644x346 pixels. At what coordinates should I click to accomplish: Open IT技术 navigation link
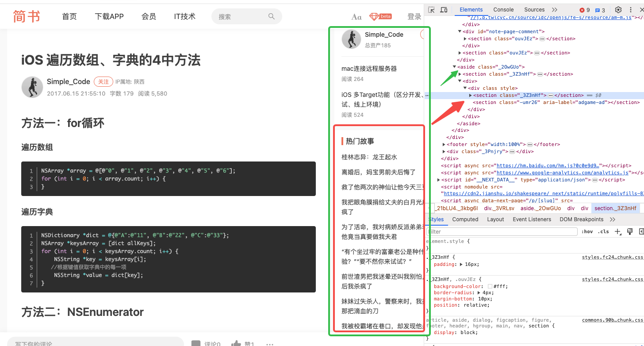[185, 16]
